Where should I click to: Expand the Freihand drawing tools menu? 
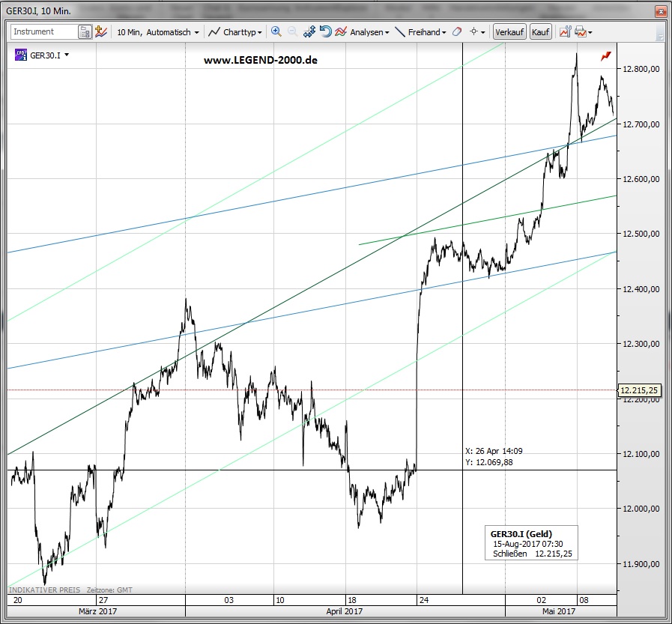coord(420,32)
